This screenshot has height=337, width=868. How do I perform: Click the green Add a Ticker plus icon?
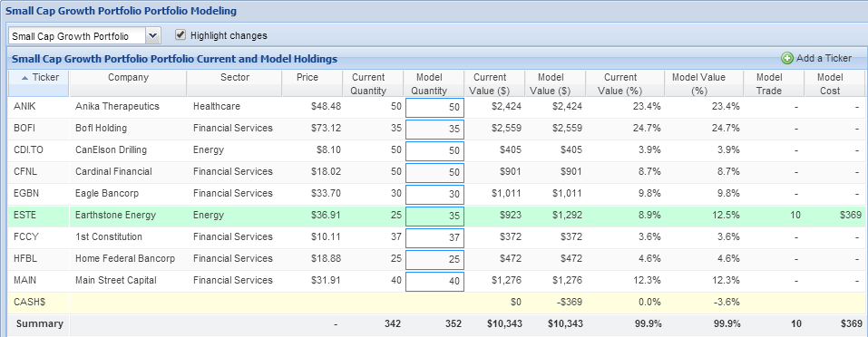(x=786, y=58)
